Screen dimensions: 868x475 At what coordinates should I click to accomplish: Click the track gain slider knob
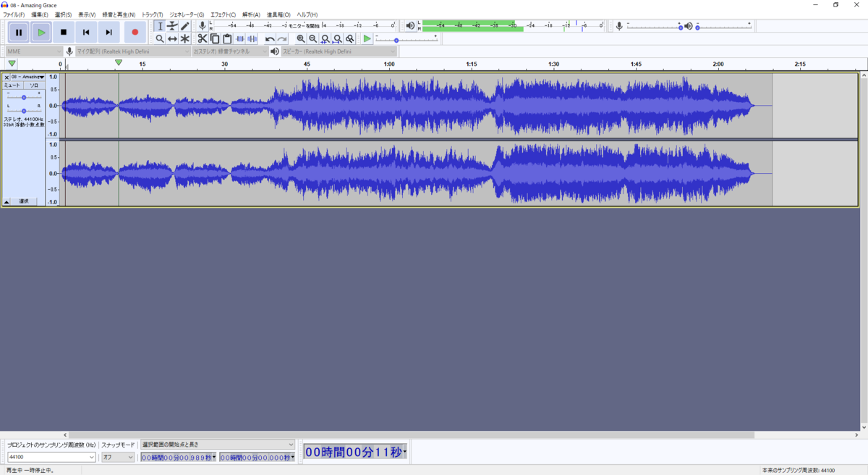tap(24, 97)
